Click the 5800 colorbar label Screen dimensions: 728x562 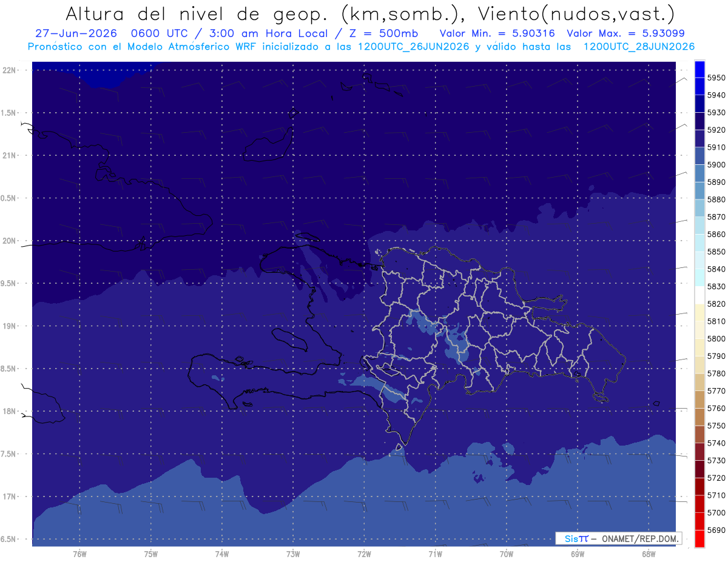pos(716,339)
